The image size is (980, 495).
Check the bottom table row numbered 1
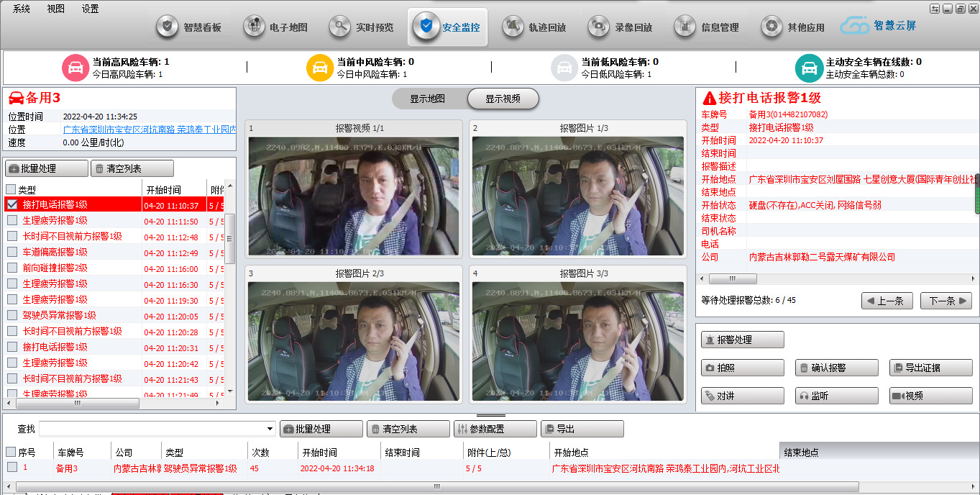[12, 468]
